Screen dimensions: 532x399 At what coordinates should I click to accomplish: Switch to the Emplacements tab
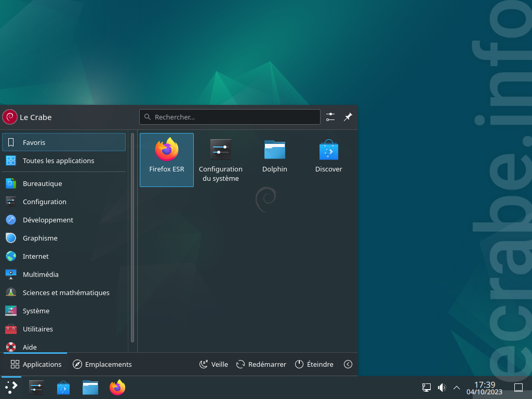coord(102,364)
